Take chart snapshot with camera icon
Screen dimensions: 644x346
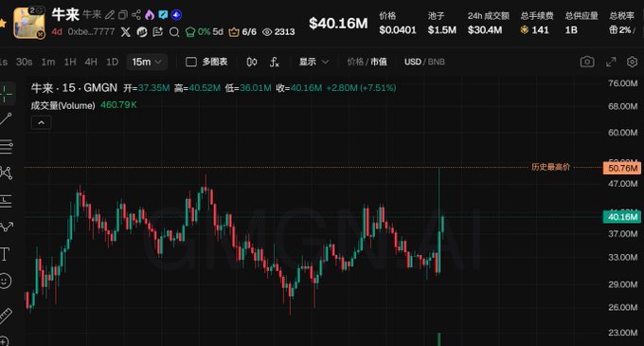point(587,62)
